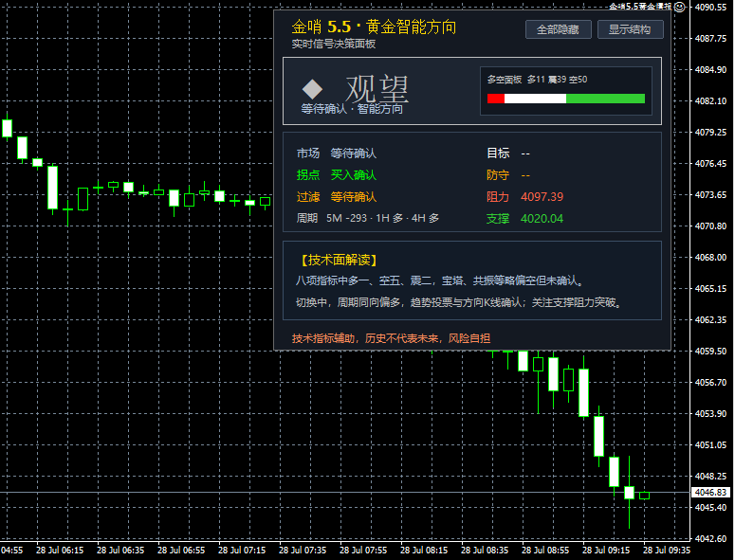
Task: Click the 周期 5M -293 · 1H 多 row
Action: [x=368, y=218]
